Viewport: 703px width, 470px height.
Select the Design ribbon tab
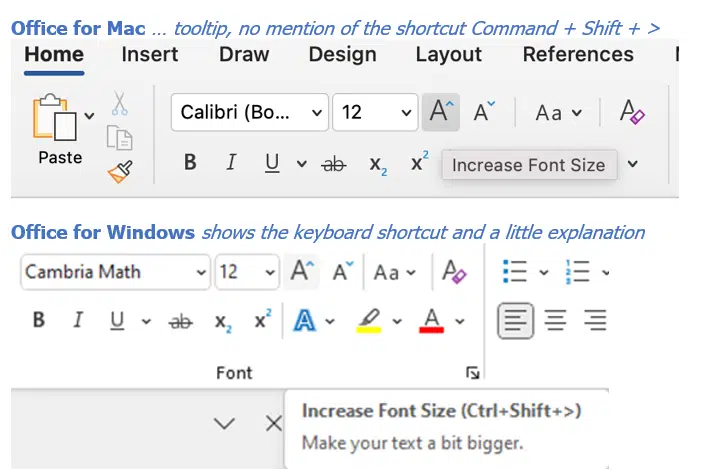click(343, 55)
